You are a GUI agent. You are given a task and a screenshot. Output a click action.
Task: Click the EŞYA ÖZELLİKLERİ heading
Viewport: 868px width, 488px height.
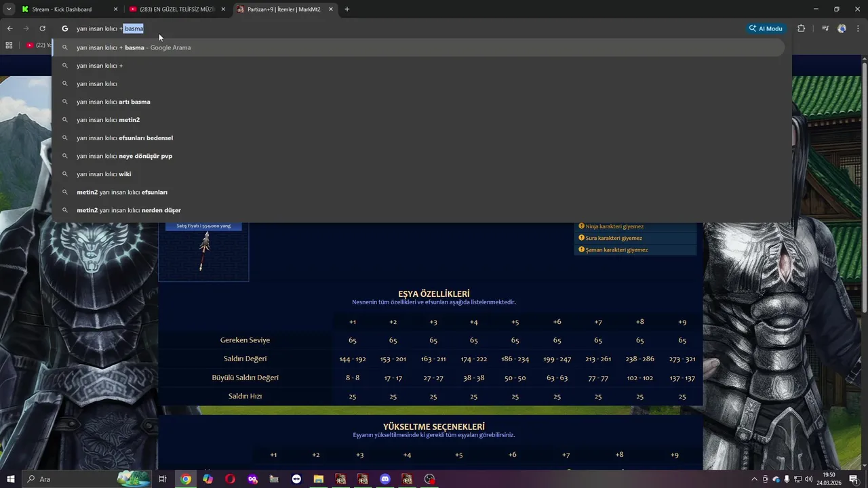tap(434, 293)
